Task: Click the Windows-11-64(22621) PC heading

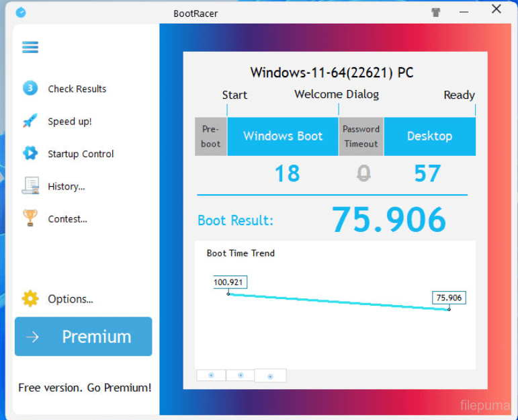Action: click(332, 73)
